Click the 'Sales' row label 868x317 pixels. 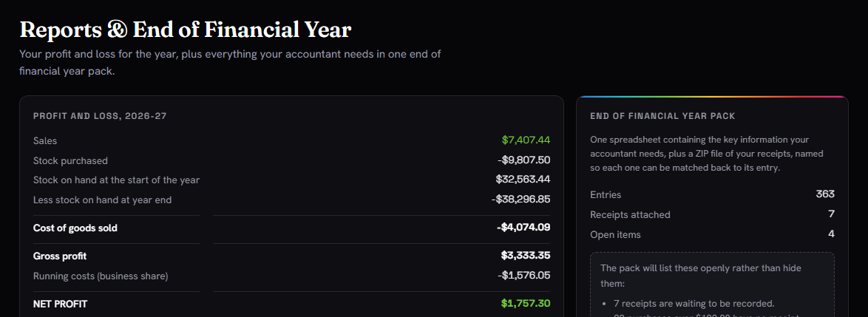(45, 141)
